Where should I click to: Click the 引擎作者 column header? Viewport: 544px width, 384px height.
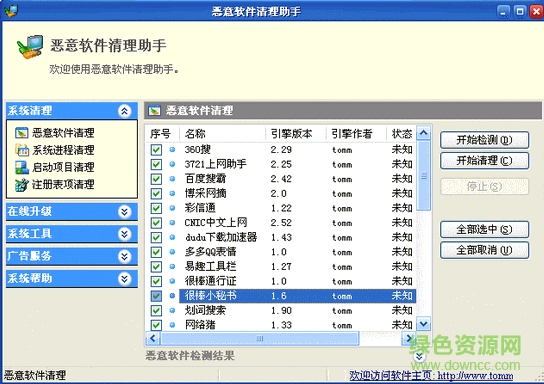(356, 134)
